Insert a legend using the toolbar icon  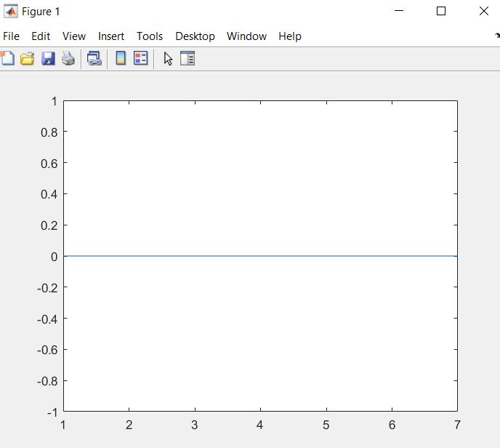pos(141,58)
